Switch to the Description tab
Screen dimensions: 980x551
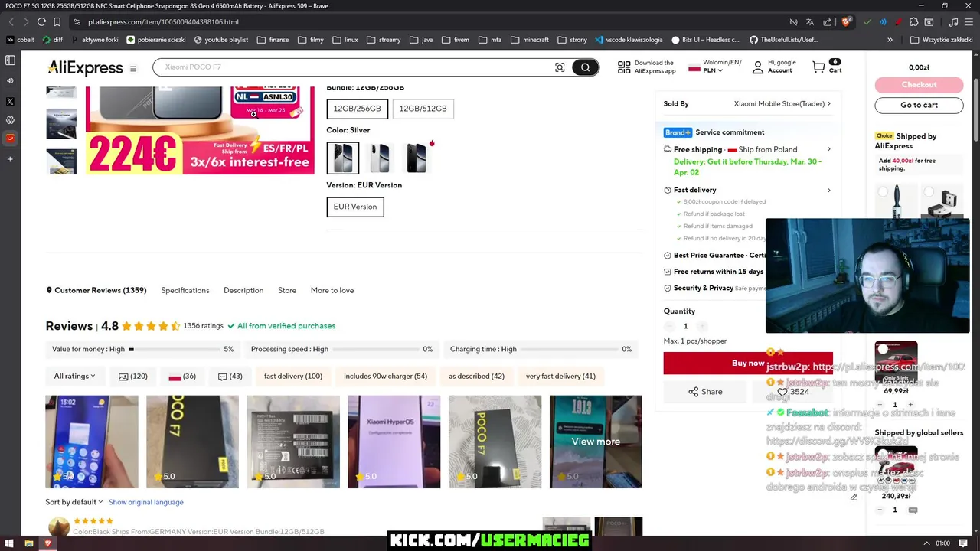click(x=243, y=291)
